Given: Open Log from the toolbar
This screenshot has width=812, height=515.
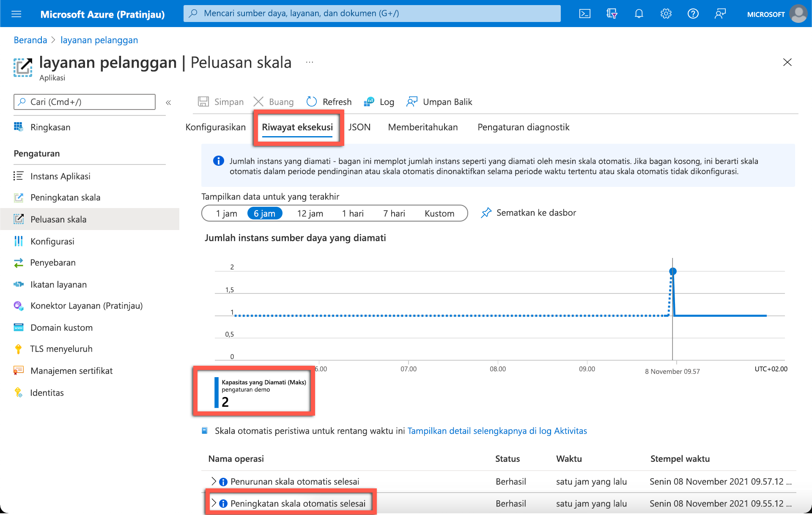Looking at the screenshot, I should click(379, 102).
